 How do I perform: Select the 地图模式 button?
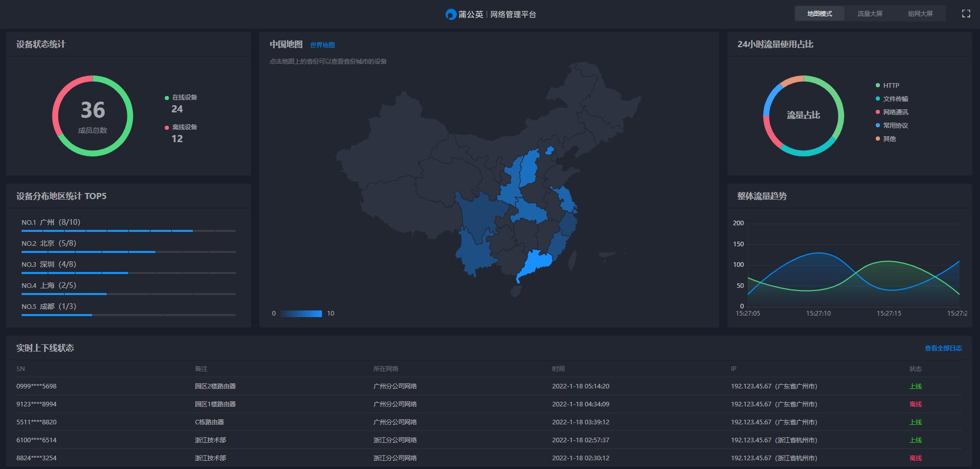pyautogui.click(x=820, y=13)
